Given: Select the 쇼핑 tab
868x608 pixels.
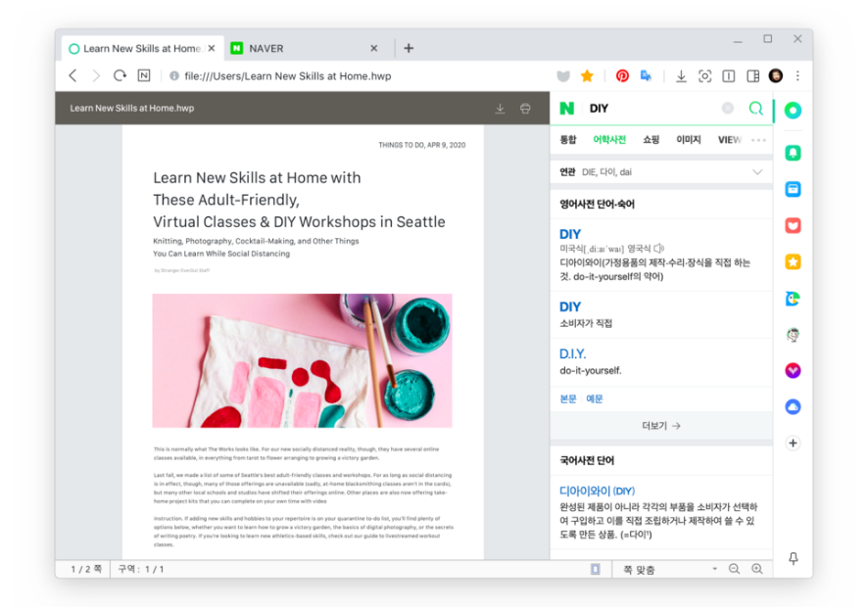Looking at the screenshot, I should 651,140.
